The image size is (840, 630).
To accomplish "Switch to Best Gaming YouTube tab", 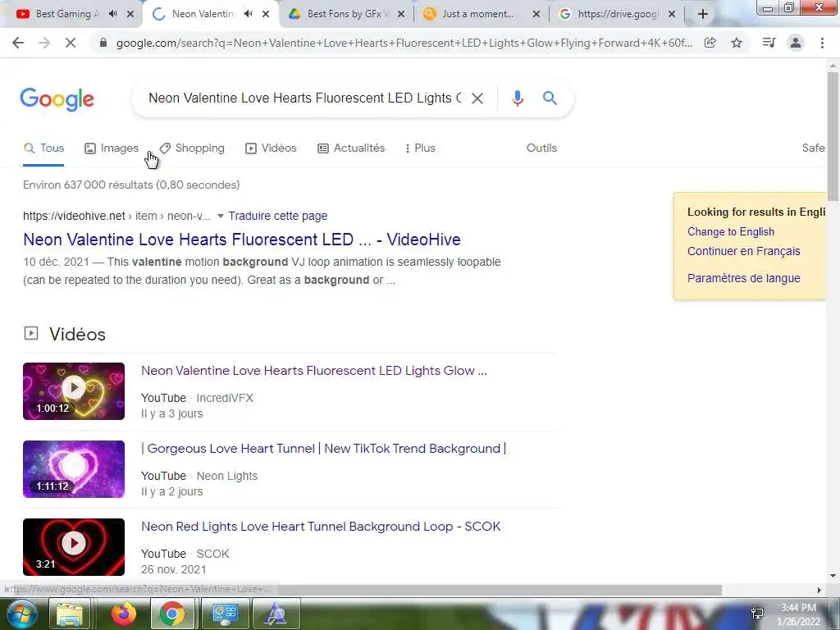I will click(67, 14).
